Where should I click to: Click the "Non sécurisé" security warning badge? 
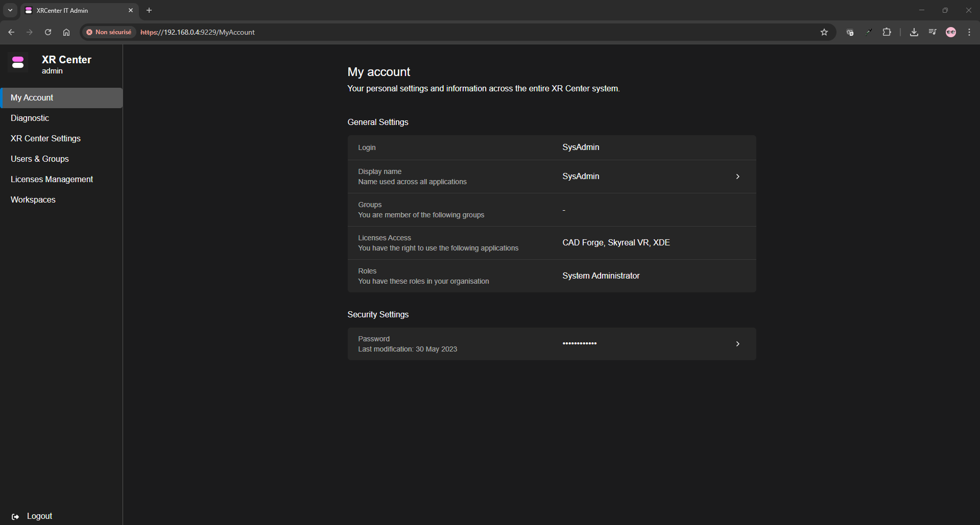point(109,32)
